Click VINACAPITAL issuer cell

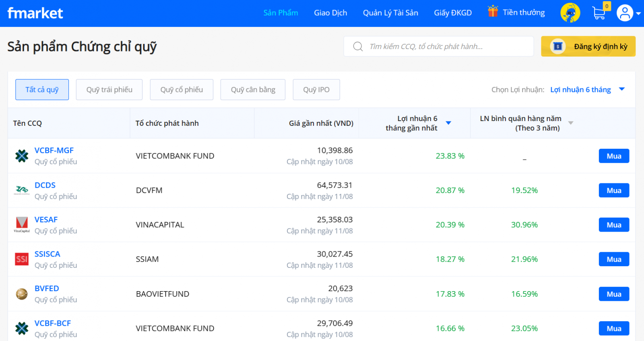tap(160, 225)
